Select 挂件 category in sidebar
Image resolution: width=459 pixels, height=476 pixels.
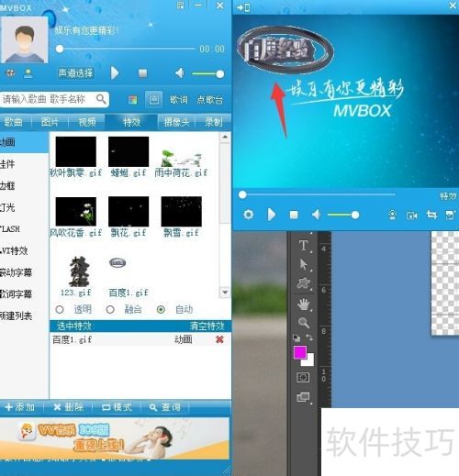[x=24, y=164]
